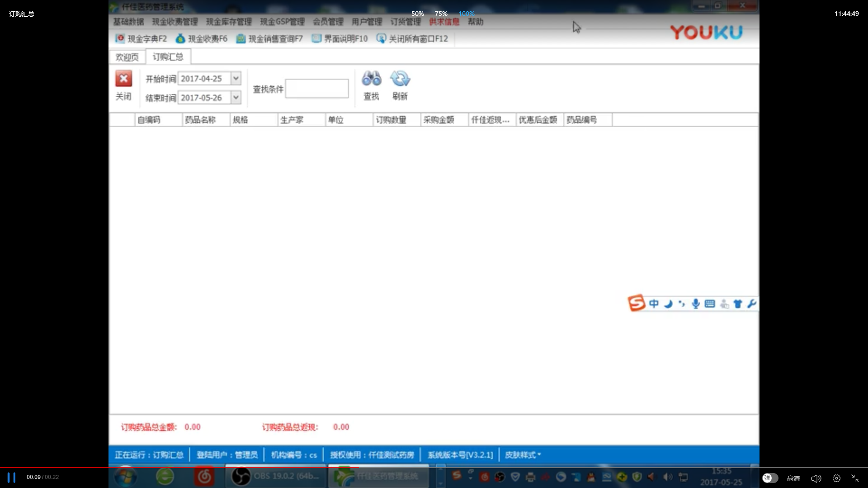This screenshot has height=488, width=868.
Task: Click the Sogou S logo icon
Action: click(x=637, y=303)
